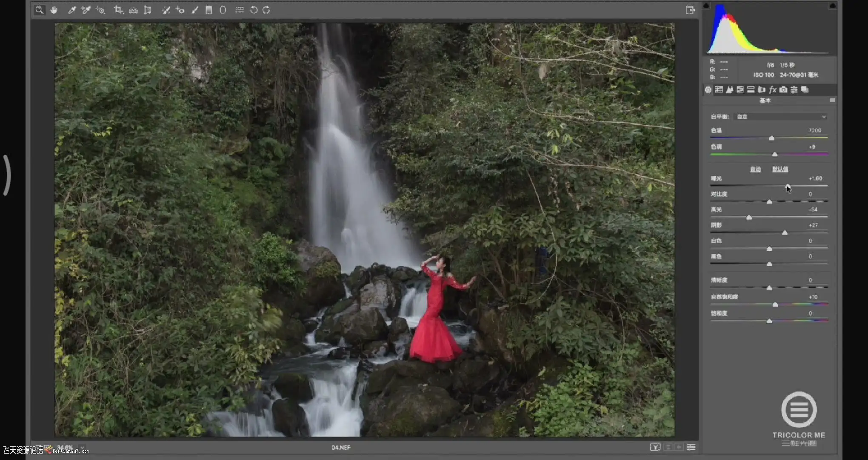868x460 pixels.
Task: Open the Split Toning panel tab
Action: pos(751,89)
